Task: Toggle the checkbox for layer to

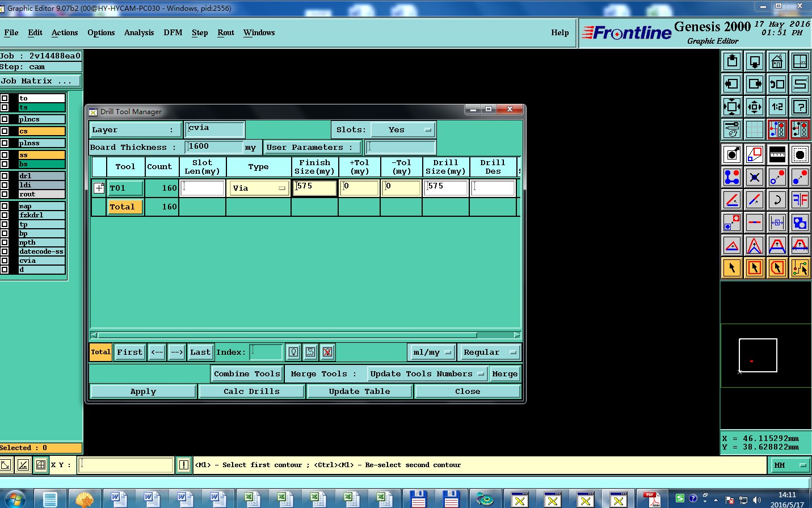Action: (5, 98)
